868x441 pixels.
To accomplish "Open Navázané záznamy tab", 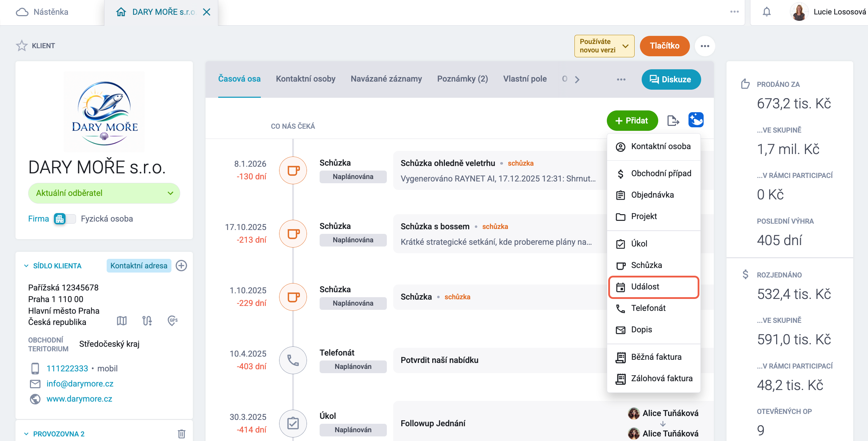I will (x=386, y=79).
